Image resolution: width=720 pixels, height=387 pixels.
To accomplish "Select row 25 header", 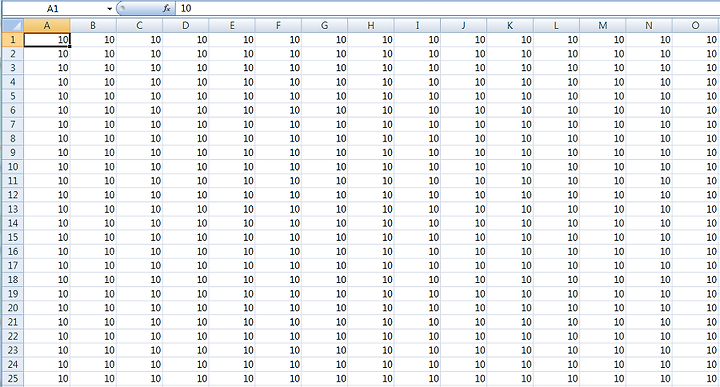I will click(x=13, y=379).
